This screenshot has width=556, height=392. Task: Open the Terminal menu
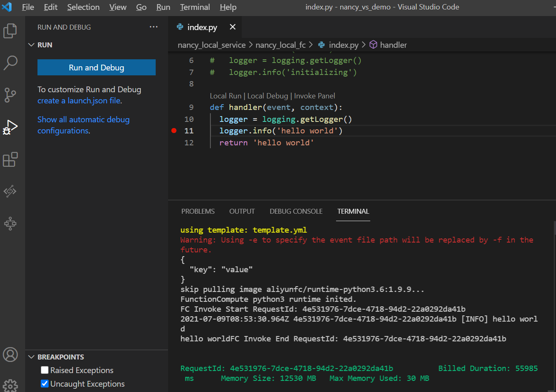(195, 7)
